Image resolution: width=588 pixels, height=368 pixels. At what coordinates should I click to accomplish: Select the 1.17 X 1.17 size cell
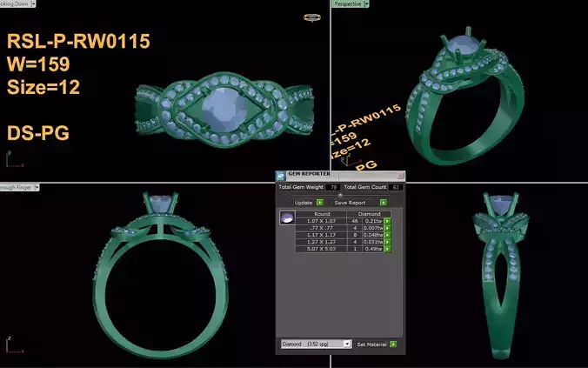[321, 235]
